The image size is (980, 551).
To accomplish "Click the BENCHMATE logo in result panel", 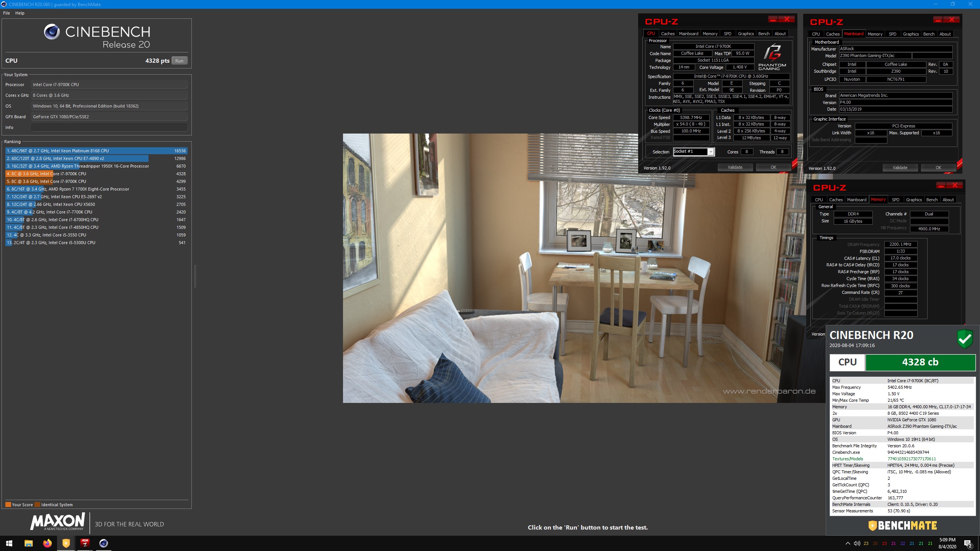I will point(902,526).
